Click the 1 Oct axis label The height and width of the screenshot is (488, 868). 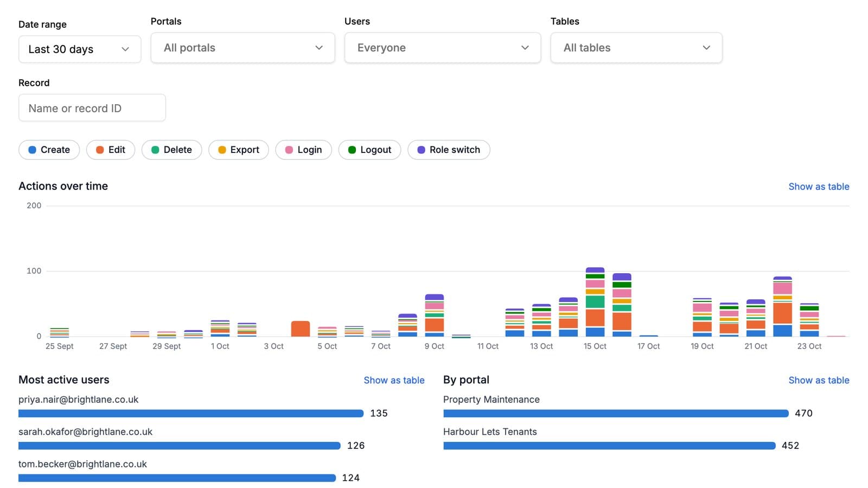(220, 346)
